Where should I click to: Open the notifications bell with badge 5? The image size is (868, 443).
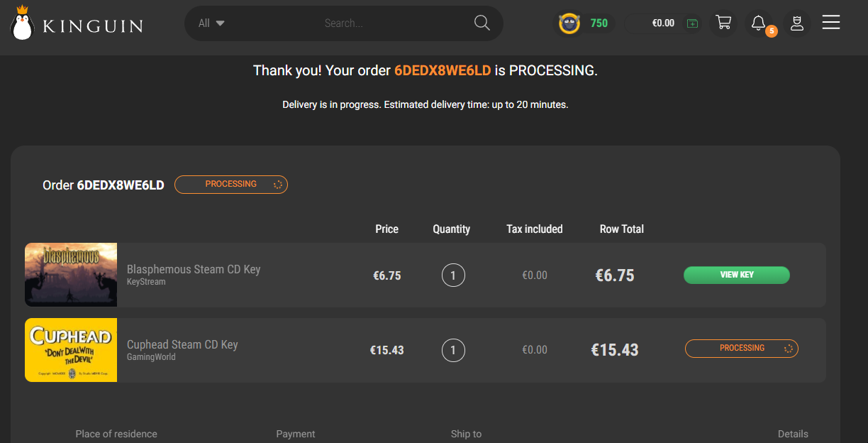[759, 23]
